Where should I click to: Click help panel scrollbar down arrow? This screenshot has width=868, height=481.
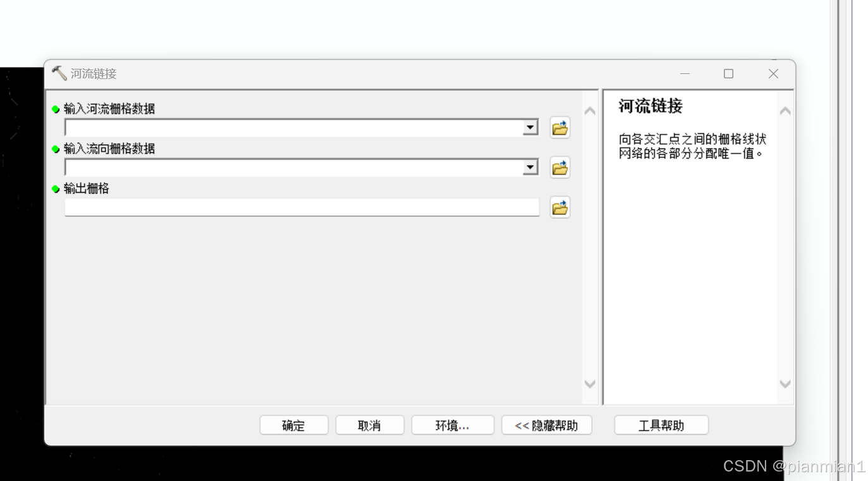tap(785, 384)
